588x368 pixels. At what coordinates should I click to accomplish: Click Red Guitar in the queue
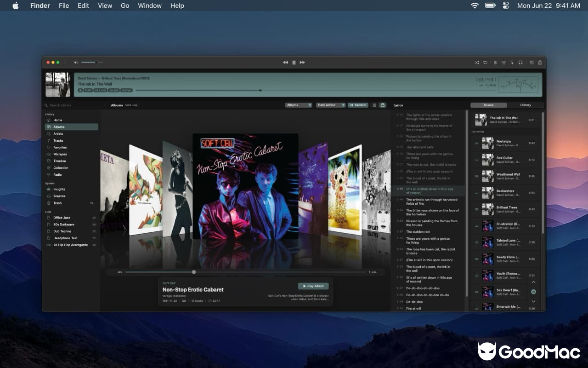[x=505, y=160]
